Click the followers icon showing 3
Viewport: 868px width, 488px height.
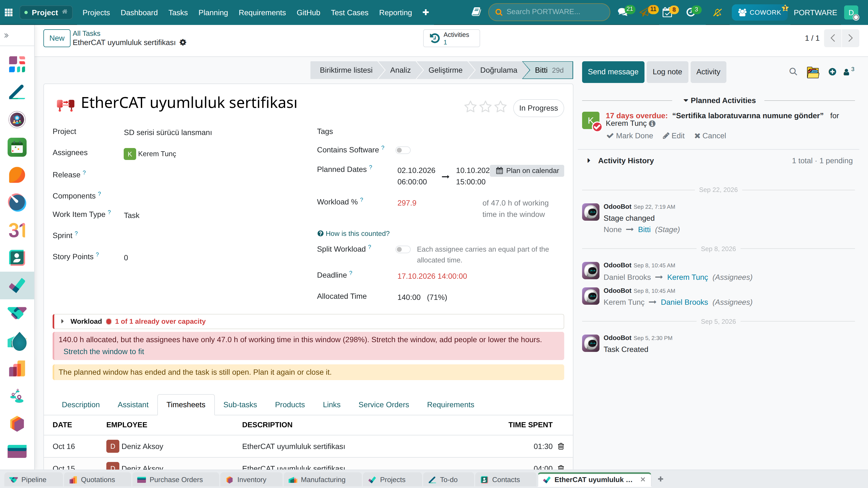coord(848,71)
